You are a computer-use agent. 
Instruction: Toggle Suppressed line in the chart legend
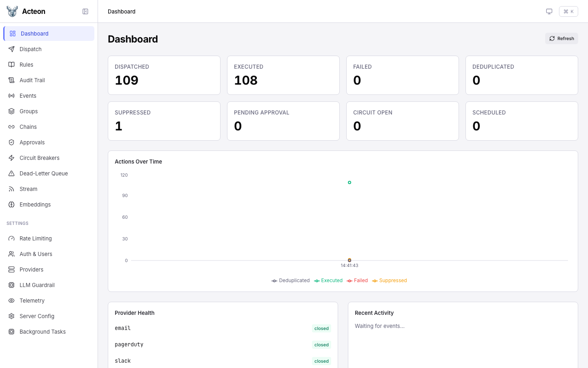pos(389,280)
